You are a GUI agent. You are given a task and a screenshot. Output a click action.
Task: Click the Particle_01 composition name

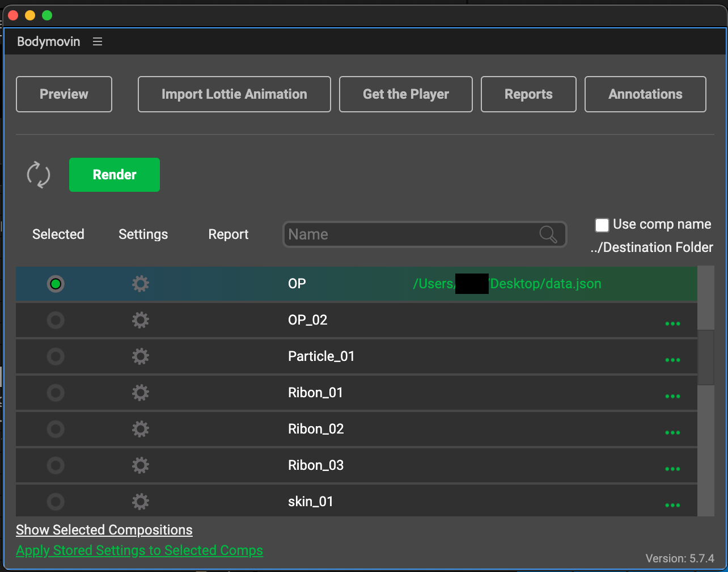coord(321,356)
